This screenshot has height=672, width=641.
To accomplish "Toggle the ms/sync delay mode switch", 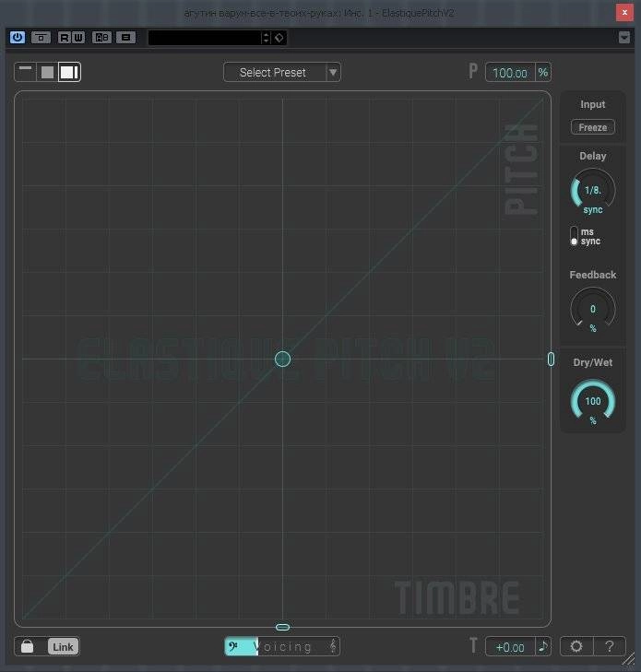I will [574, 236].
